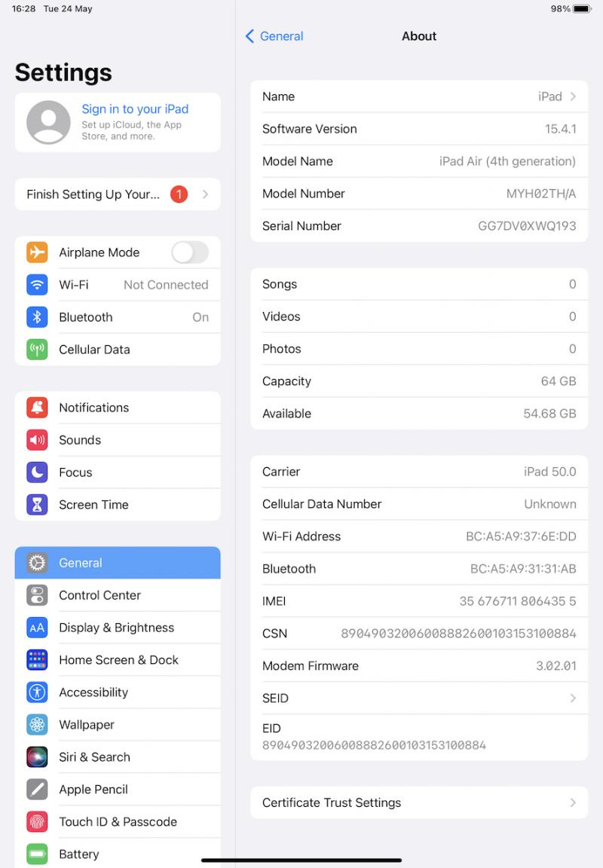Open Siri & Search via its icon
The image size is (603, 868).
click(37, 756)
